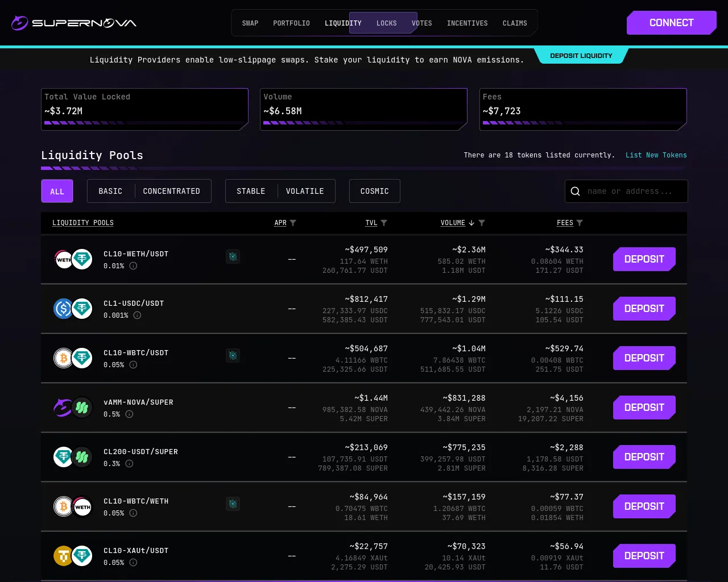The image size is (728, 582).
Task: Sort by the VOLUME column header
Action: (x=453, y=223)
